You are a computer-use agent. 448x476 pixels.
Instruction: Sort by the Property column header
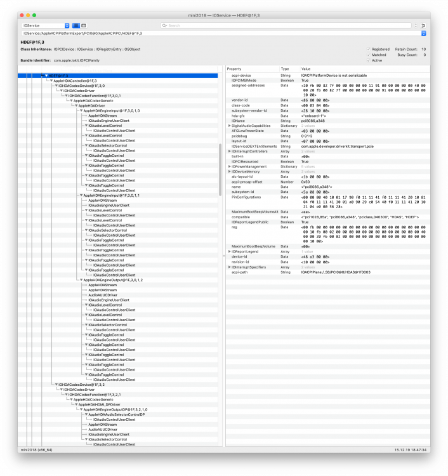pyautogui.click(x=252, y=69)
